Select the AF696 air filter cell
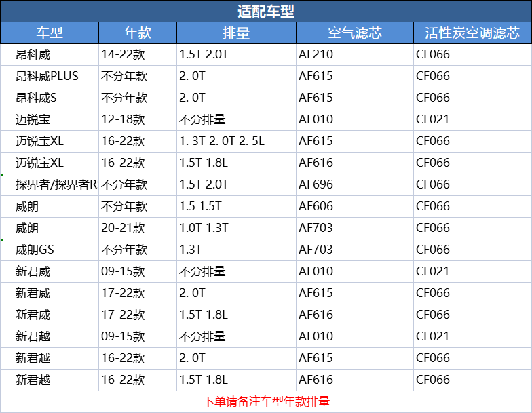The width and height of the screenshot is (532, 413). coord(355,184)
